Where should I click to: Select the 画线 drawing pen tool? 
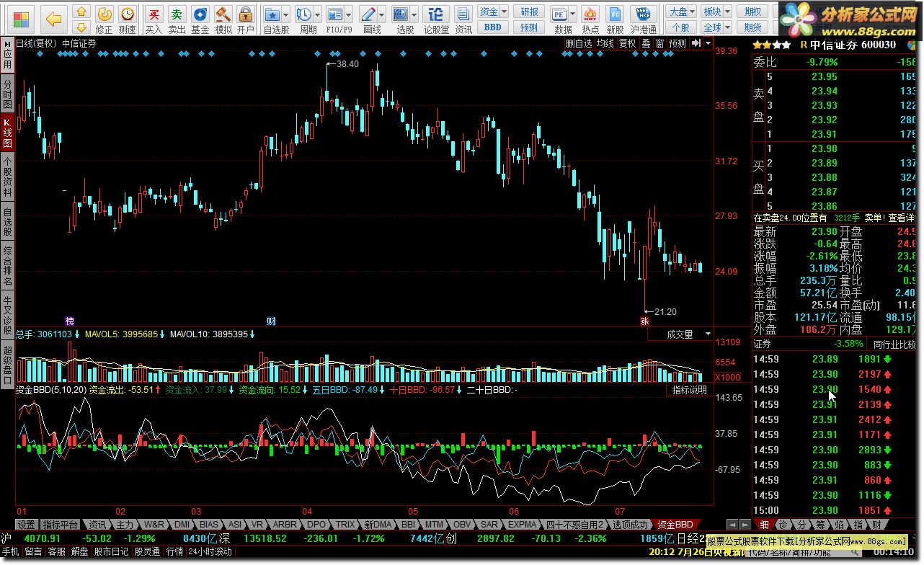click(368, 14)
